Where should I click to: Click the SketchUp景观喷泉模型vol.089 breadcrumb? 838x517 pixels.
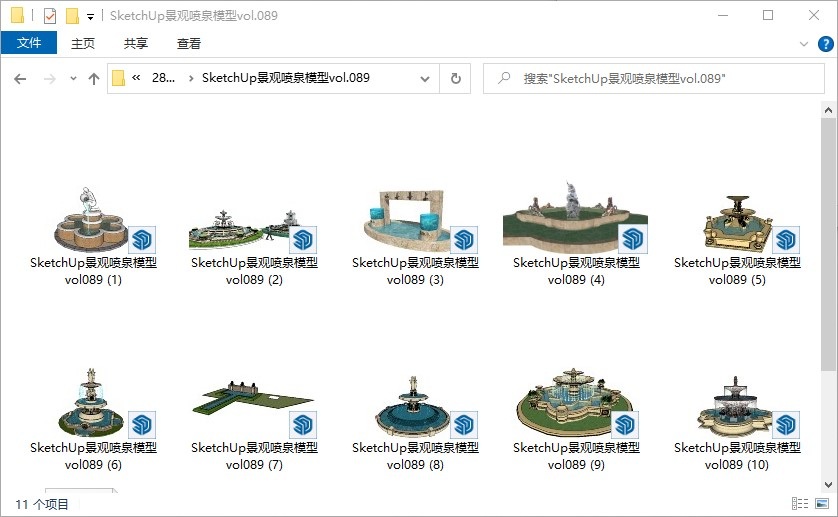coord(286,78)
